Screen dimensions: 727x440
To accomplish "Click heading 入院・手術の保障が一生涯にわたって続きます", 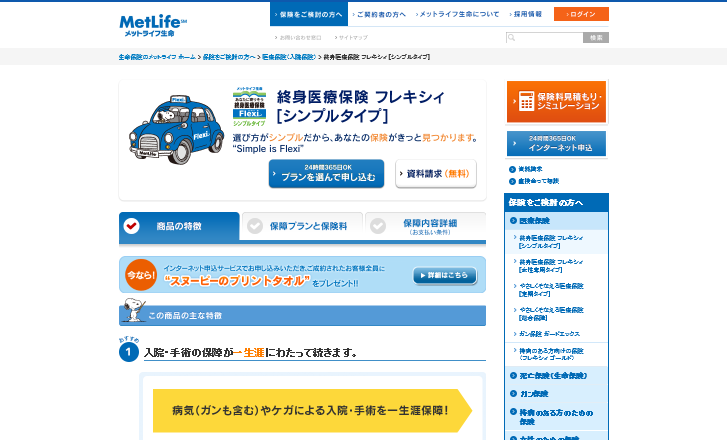I will click(251, 353).
